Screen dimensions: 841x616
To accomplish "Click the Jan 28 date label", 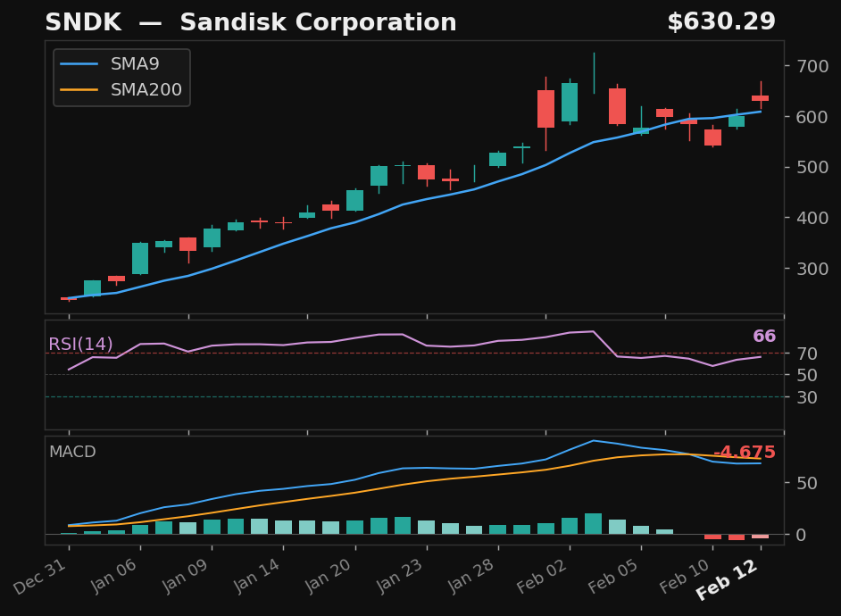I will point(471,575).
